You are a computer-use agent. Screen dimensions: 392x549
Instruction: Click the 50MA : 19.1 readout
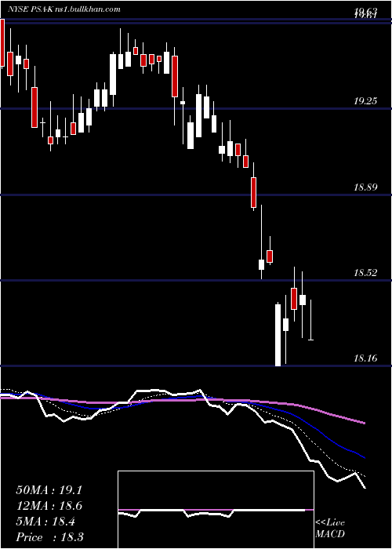[49, 490]
